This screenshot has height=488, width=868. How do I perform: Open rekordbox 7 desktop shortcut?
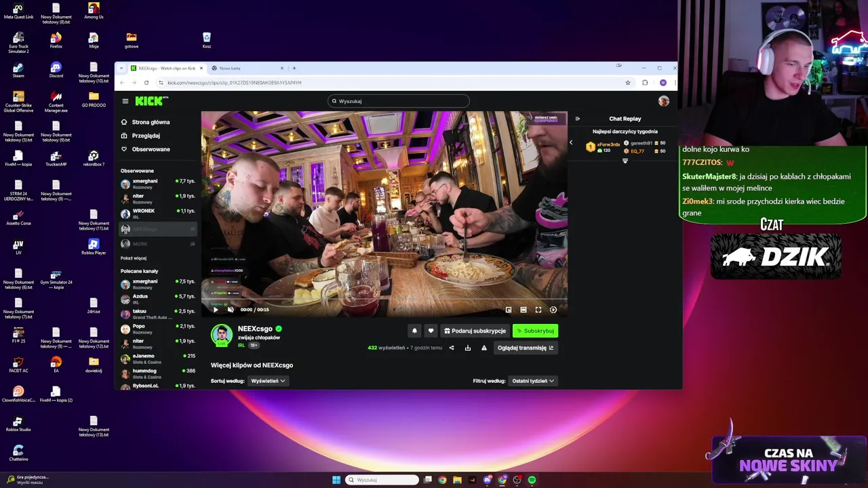[94, 159]
